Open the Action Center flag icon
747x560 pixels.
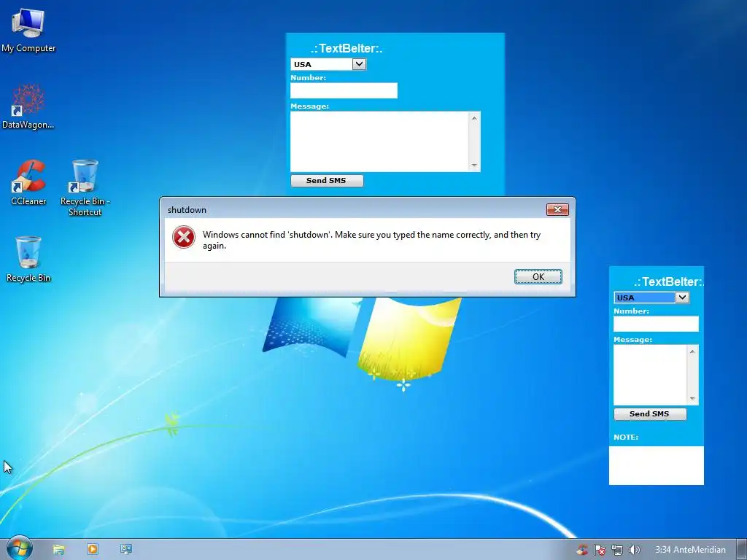600,550
